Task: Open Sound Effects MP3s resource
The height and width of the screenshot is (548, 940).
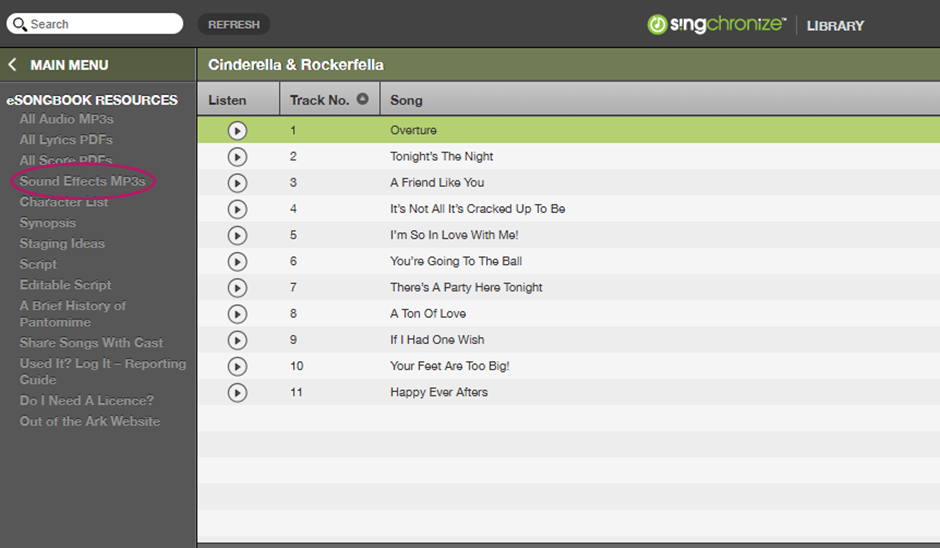Action: pyautogui.click(x=82, y=181)
